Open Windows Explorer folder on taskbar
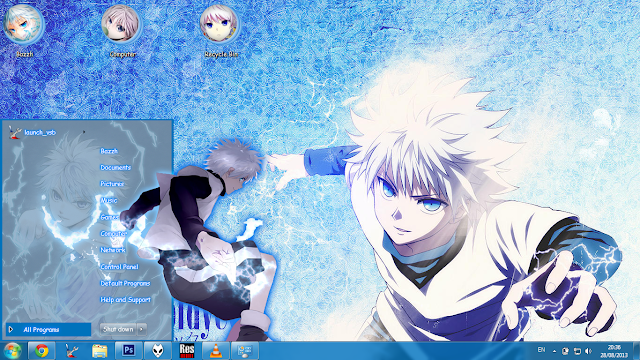The height and width of the screenshot is (360, 640). coord(100,351)
